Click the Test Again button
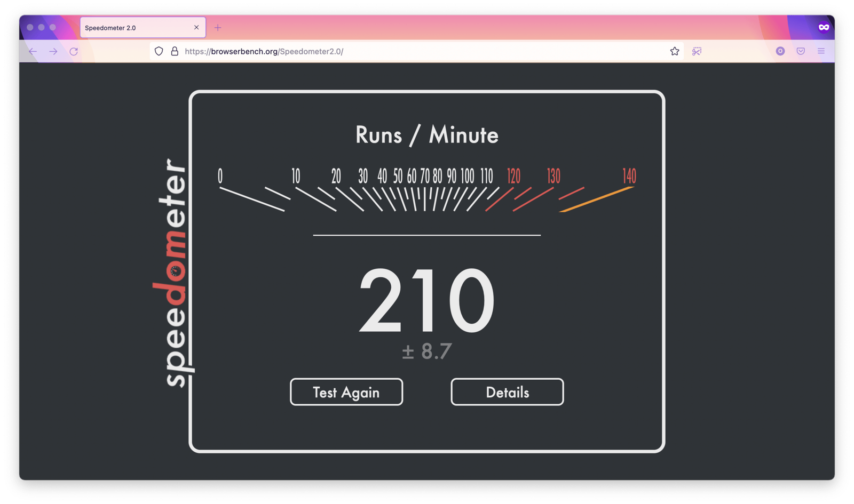 click(x=346, y=392)
